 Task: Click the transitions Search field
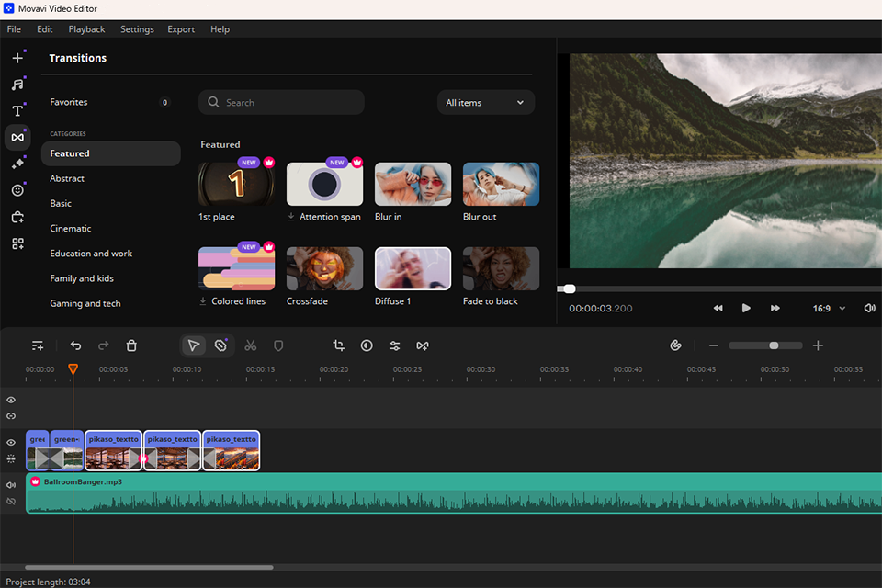point(281,102)
